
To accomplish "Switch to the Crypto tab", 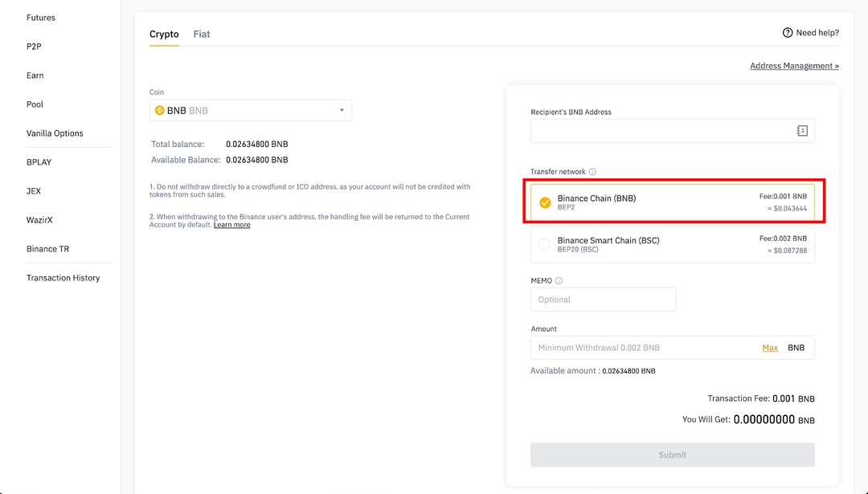I will point(164,35).
